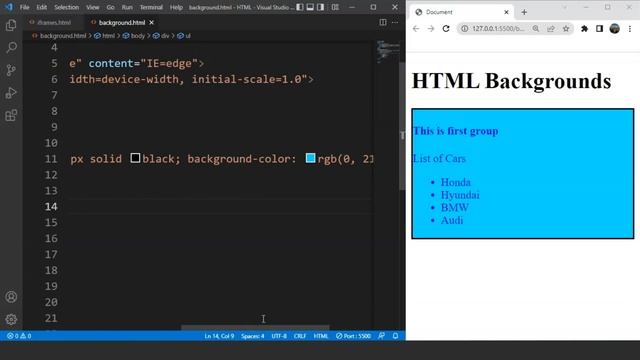Open Chrome Extensions puzzle icon
The width and height of the screenshot is (640, 360).
click(x=584, y=29)
